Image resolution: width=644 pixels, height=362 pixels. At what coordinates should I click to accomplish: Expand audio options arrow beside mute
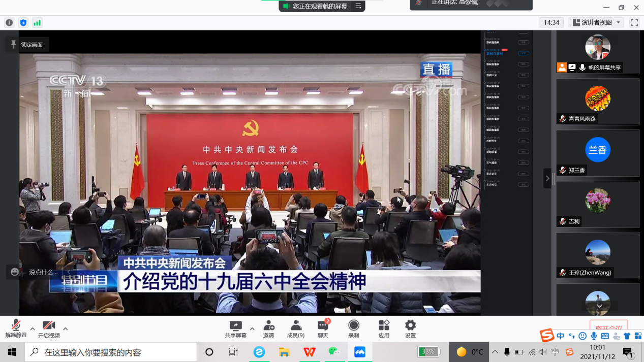pos(33,328)
